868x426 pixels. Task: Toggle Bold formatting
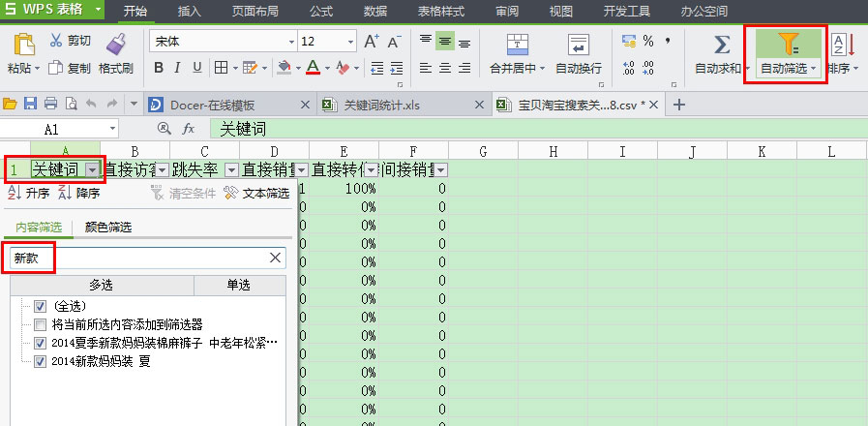click(159, 68)
